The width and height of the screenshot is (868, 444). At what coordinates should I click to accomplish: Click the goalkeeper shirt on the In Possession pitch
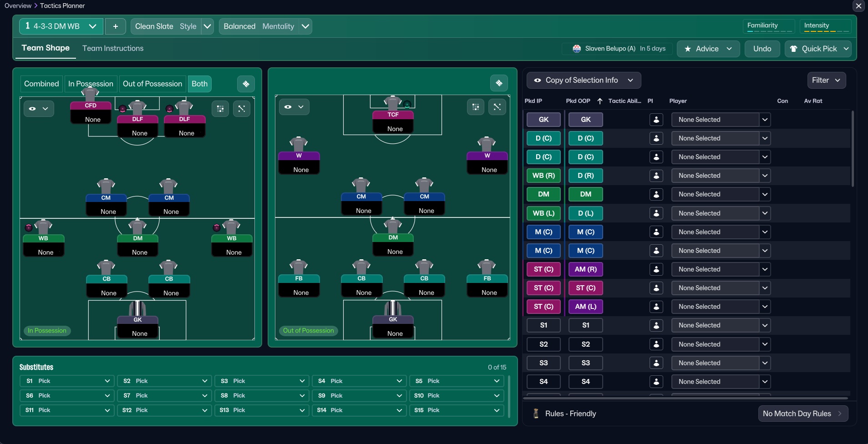(x=137, y=308)
